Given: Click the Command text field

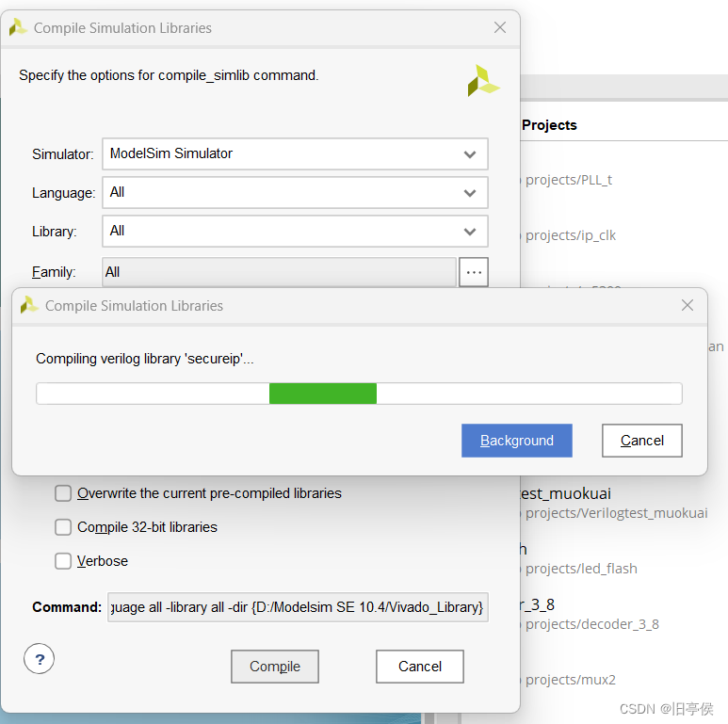Looking at the screenshot, I should click(x=298, y=607).
